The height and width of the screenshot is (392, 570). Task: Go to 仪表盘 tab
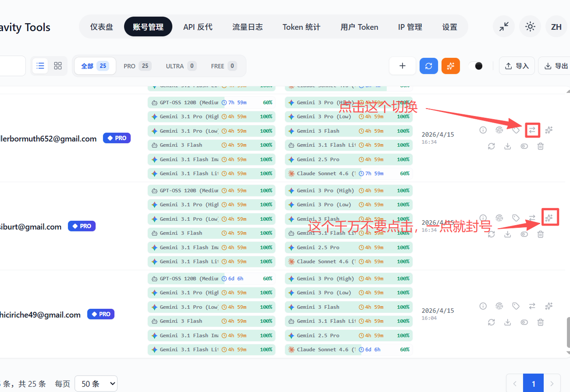[x=102, y=27]
